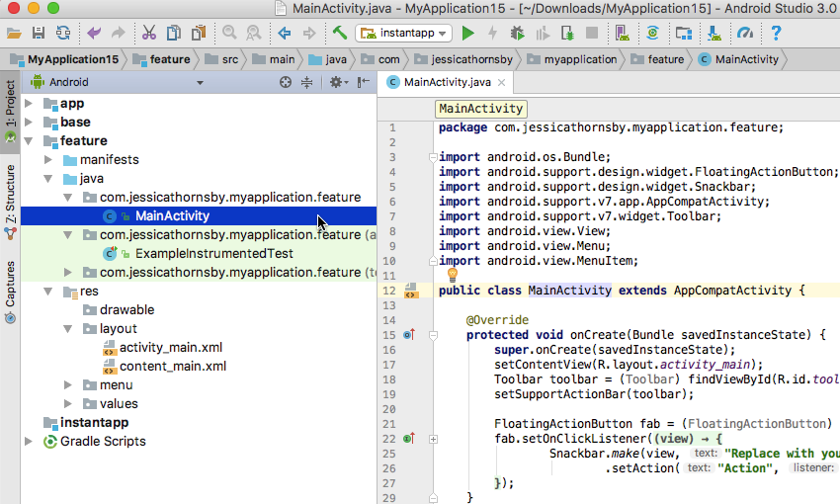
Task: Click the Redo arrow icon
Action: 118,34
